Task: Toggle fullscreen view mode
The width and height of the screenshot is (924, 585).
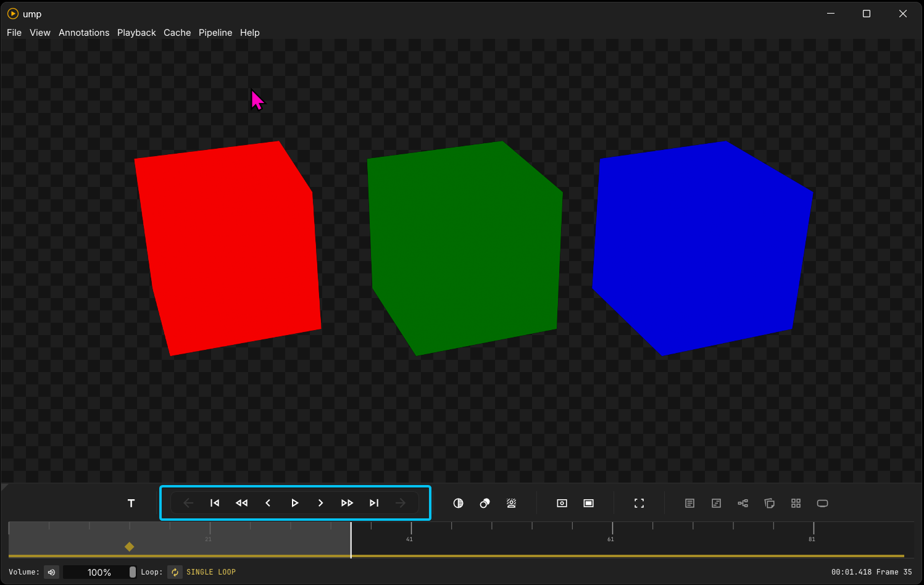Action: pyautogui.click(x=639, y=503)
